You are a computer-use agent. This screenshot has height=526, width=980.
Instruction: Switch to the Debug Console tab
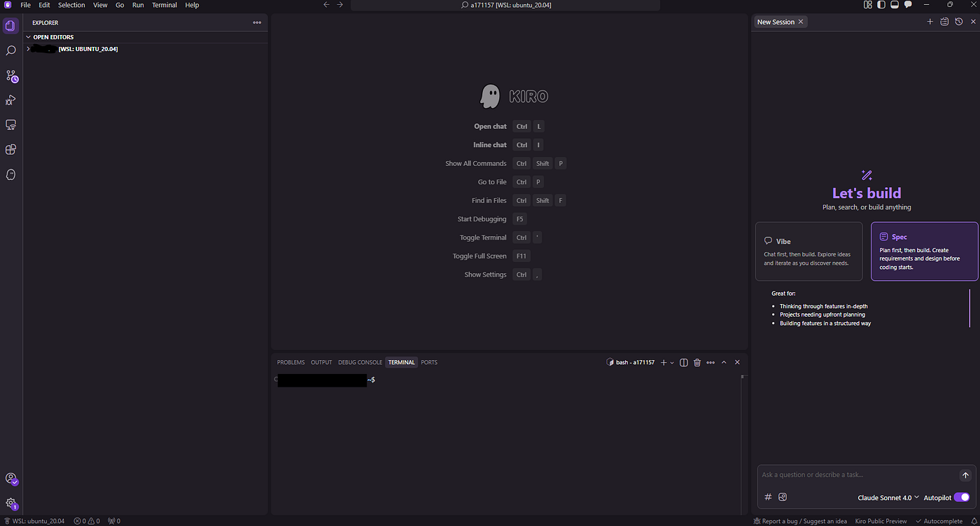pyautogui.click(x=360, y=362)
